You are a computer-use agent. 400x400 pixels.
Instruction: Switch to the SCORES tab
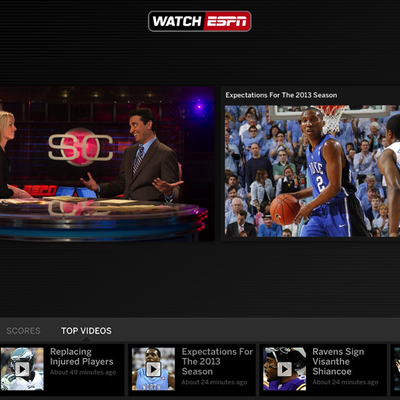23,331
